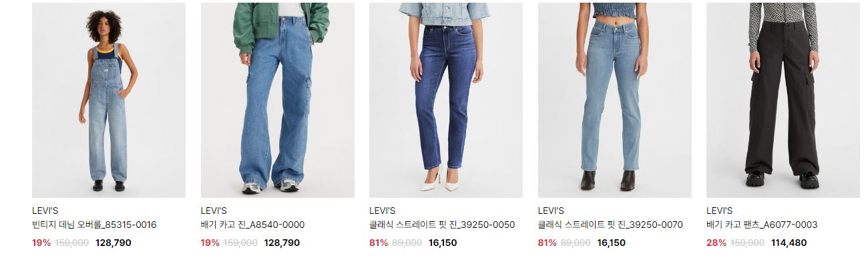Click LEVI'S brand above 39250-0050 jeans title

coord(383,211)
